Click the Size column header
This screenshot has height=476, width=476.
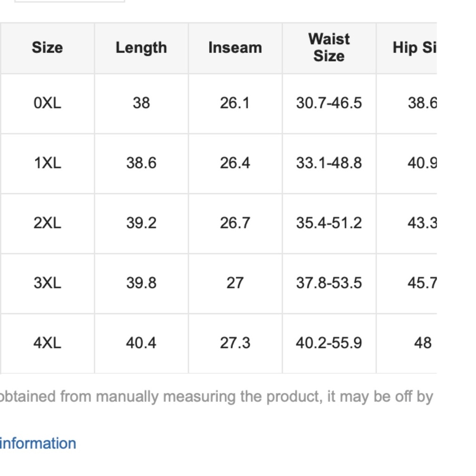(47, 48)
